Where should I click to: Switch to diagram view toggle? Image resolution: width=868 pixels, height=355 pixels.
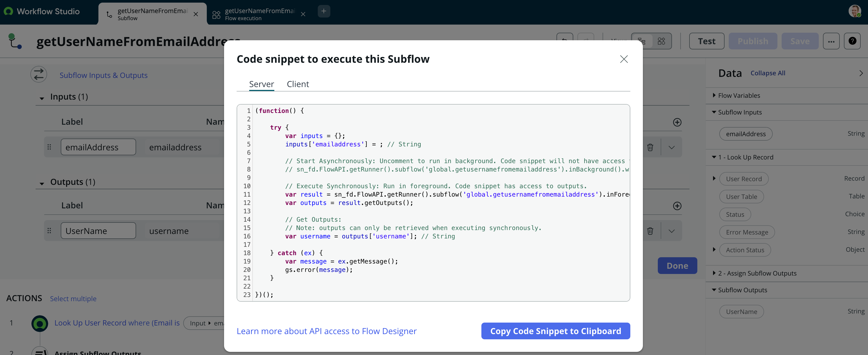661,41
